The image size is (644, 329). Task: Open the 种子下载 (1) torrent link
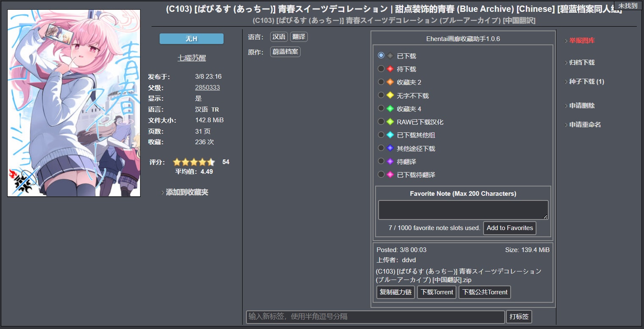[586, 82]
